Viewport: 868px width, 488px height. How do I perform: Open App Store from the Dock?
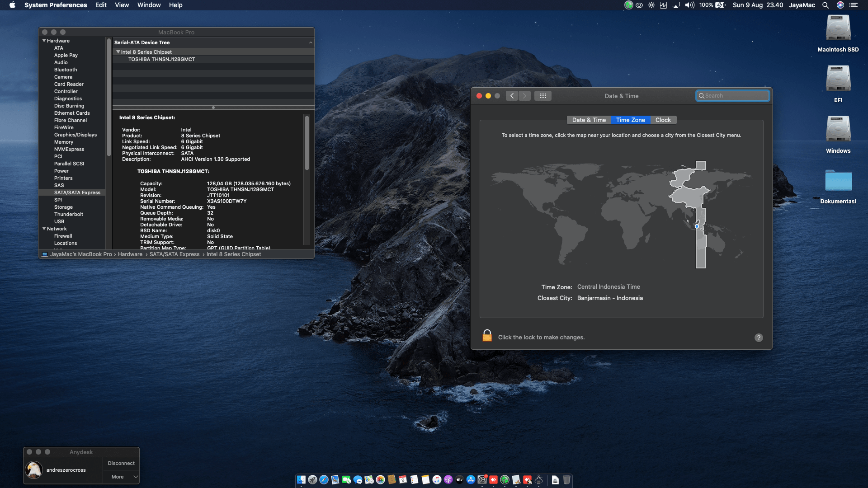pos(471,480)
